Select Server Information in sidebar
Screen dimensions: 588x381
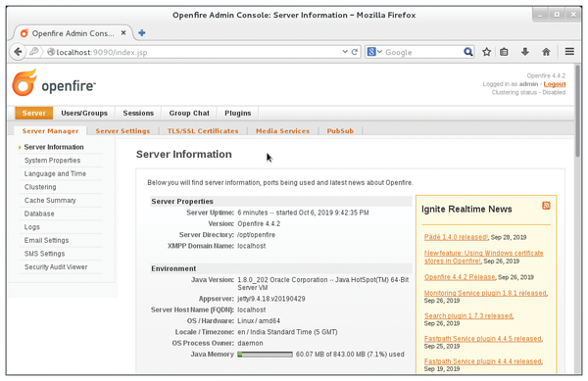54,147
